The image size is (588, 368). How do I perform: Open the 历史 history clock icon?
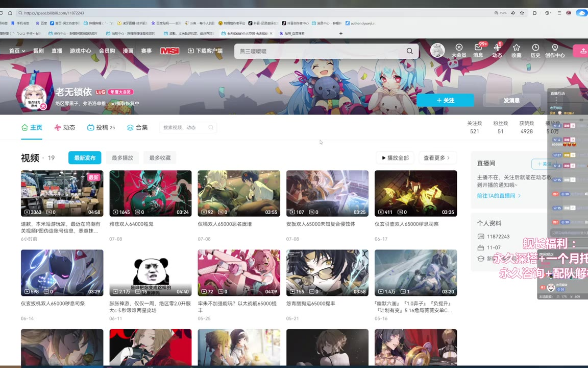[x=535, y=50]
